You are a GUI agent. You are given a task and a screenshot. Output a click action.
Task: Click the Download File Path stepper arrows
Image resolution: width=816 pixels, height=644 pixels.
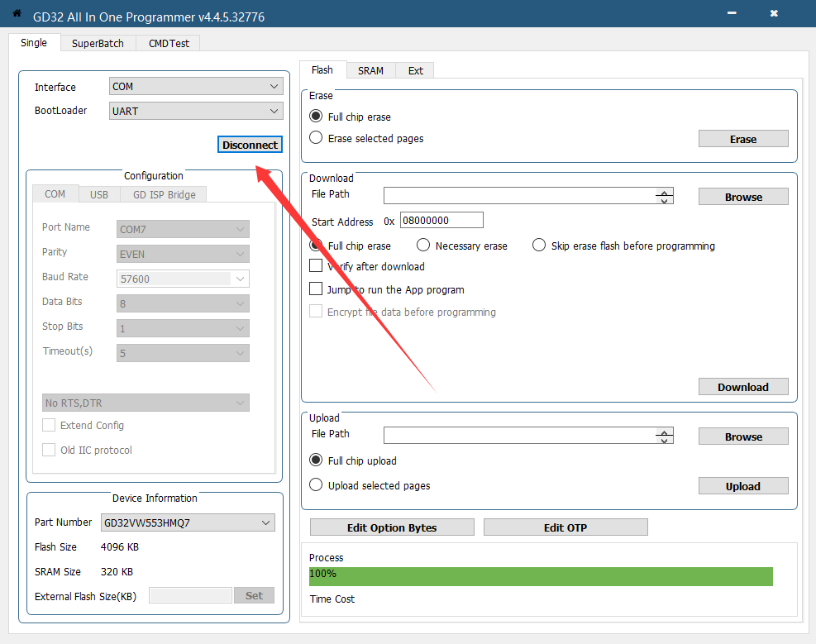point(665,196)
